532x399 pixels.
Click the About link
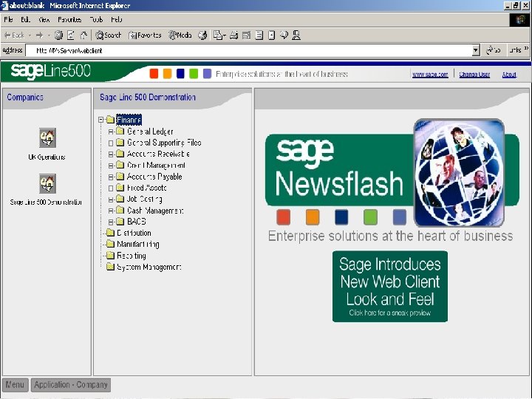[509, 75]
